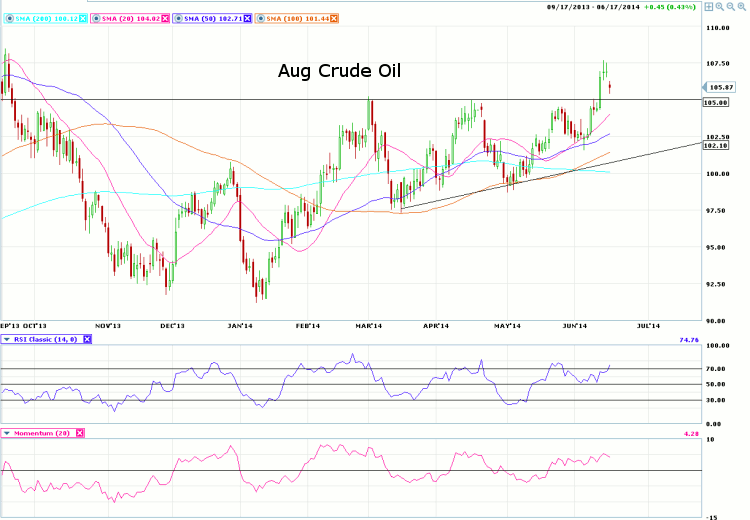Toggle the circle marker on SMA (200)
Image resolution: width=750 pixels, height=520 pixels.
pyautogui.click(x=10, y=18)
